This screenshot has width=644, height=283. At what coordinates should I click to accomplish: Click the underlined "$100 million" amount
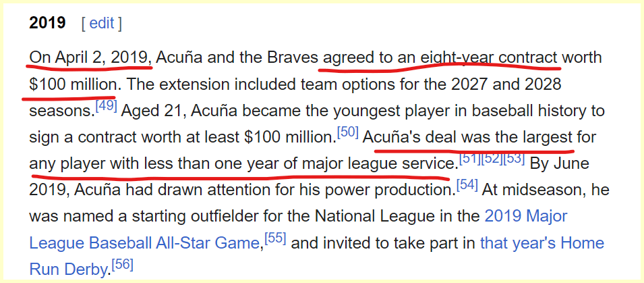(x=74, y=85)
